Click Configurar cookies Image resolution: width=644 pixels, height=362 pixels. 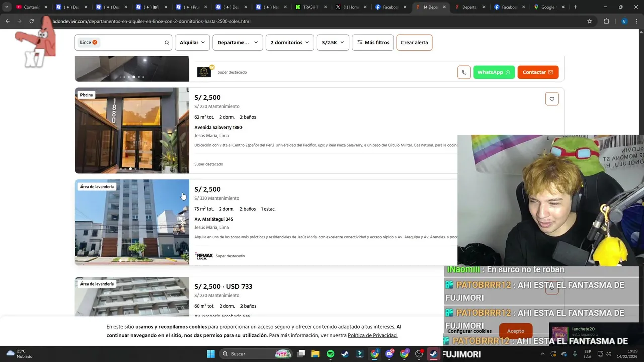[469, 331]
